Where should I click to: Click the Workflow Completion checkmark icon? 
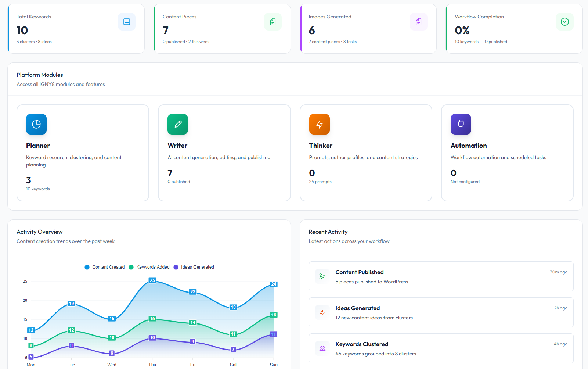[x=565, y=22]
